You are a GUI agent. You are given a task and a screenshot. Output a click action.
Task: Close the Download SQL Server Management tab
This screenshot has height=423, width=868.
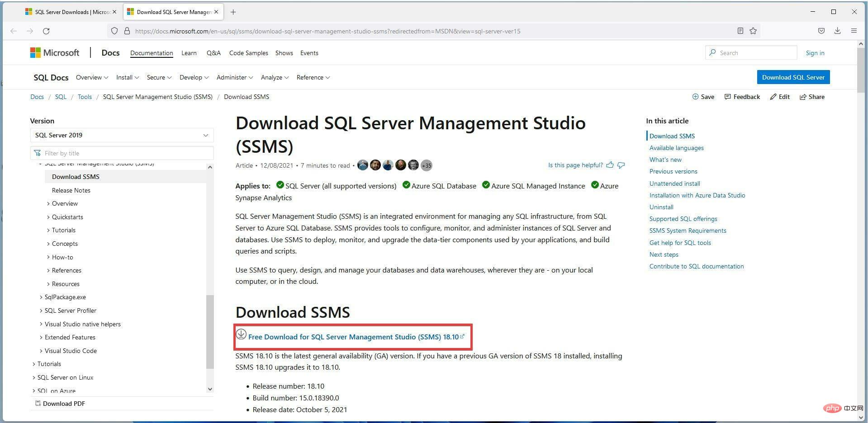(216, 12)
